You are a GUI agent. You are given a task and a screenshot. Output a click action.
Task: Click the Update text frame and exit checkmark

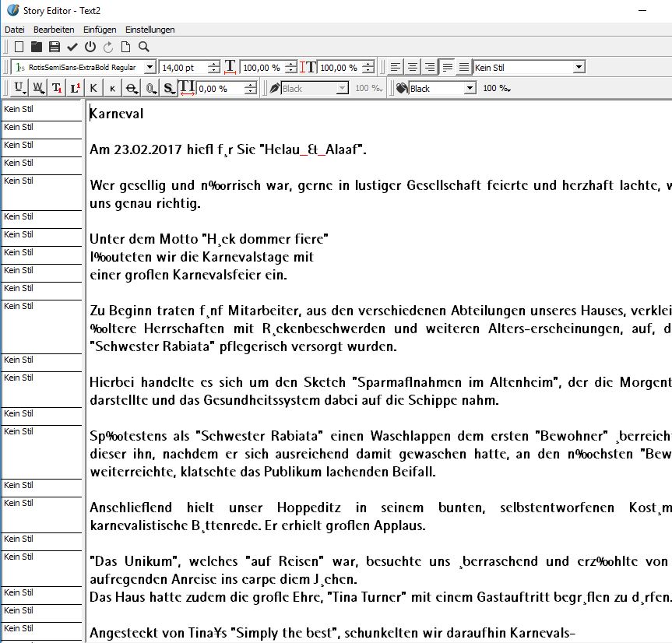click(x=72, y=47)
